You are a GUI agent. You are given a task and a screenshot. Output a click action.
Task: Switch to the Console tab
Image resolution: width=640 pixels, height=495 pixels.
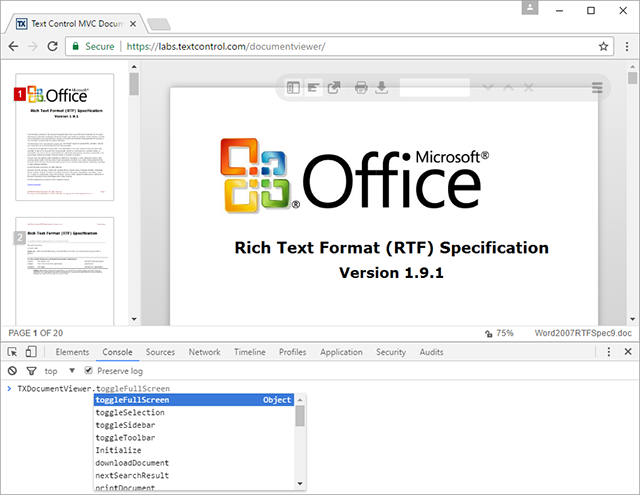point(117,352)
